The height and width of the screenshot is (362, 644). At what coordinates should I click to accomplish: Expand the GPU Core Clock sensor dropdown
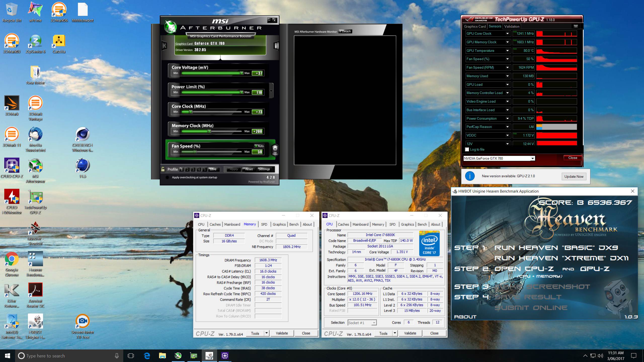[507, 34]
